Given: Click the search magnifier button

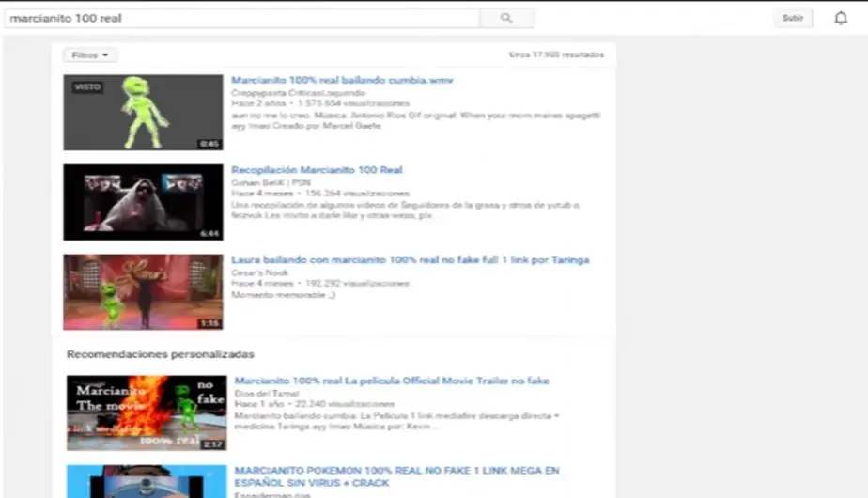Looking at the screenshot, I should tap(506, 18).
